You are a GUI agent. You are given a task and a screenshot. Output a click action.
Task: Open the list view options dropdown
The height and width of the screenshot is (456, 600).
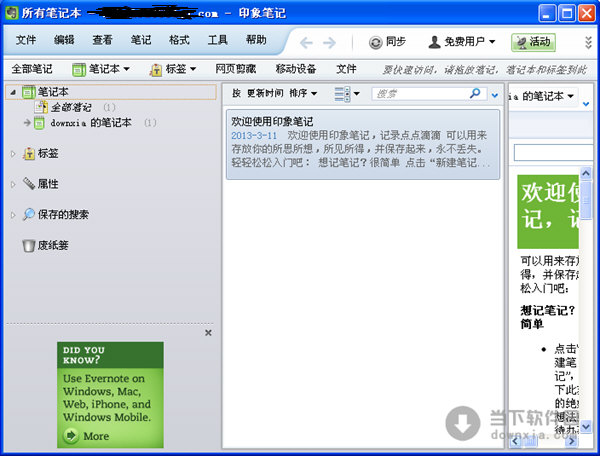coord(347,94)
